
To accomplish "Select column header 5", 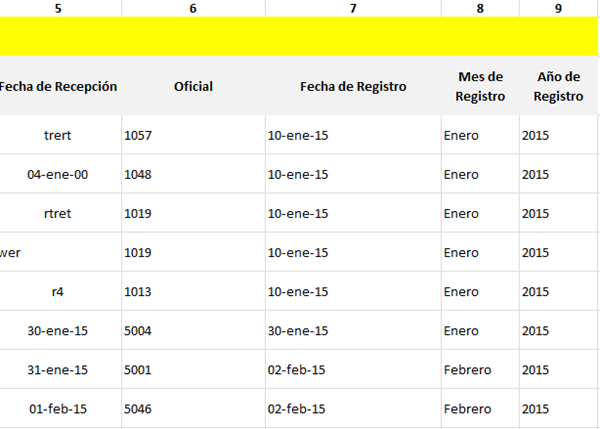I will (58, 8).
